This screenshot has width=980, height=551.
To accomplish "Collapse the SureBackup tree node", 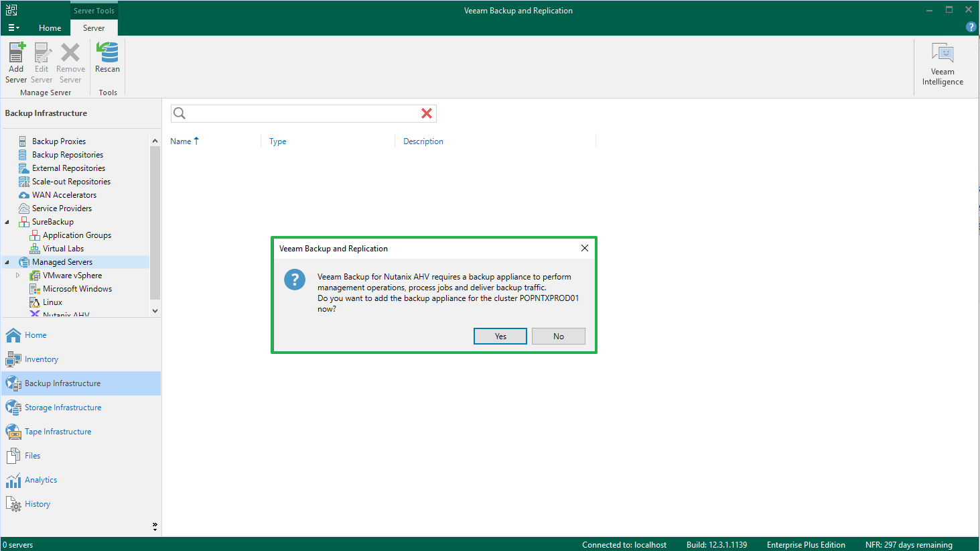I will 7,222.
